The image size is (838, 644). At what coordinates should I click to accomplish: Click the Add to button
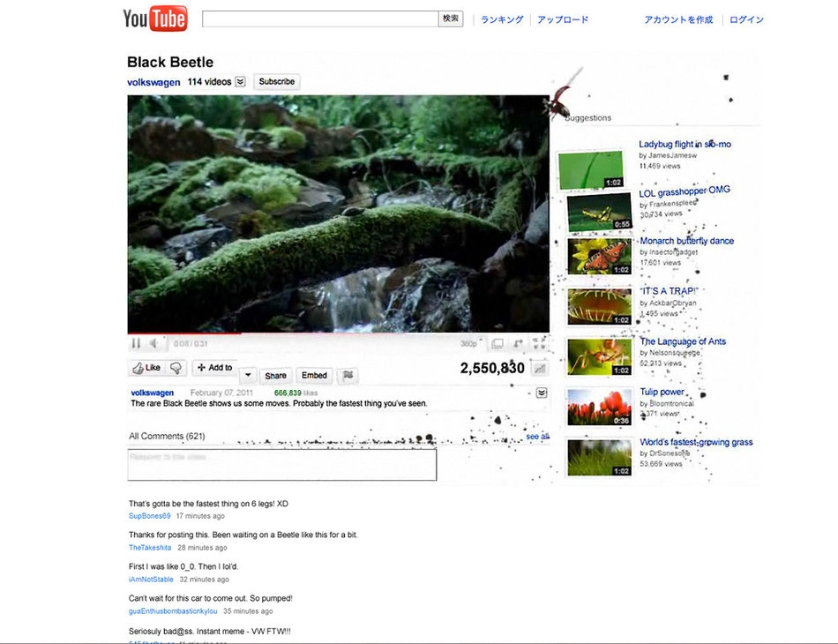pos(215,368)
